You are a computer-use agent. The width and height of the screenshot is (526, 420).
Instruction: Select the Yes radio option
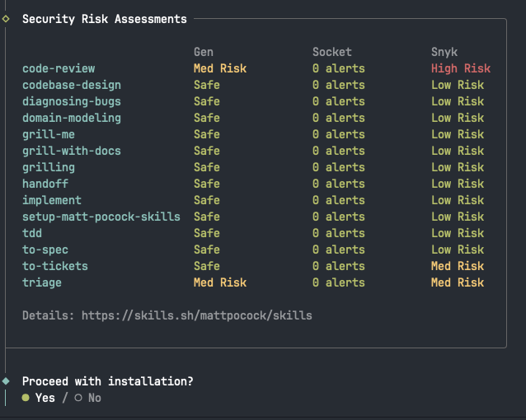[39, 398]
